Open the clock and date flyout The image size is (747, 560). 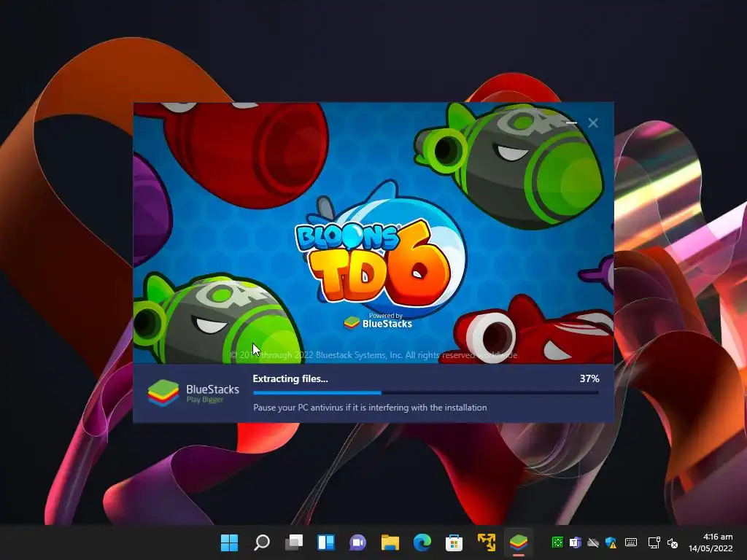click(x=711, y=542)
